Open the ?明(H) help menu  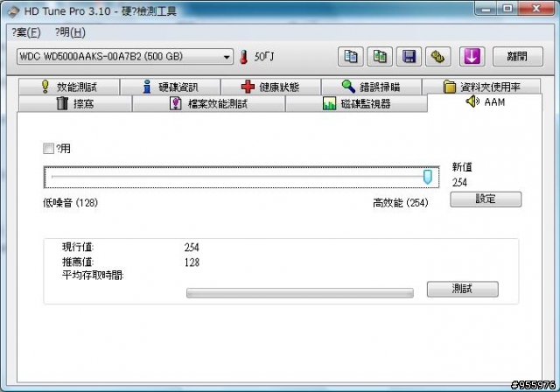pos(70,32)
